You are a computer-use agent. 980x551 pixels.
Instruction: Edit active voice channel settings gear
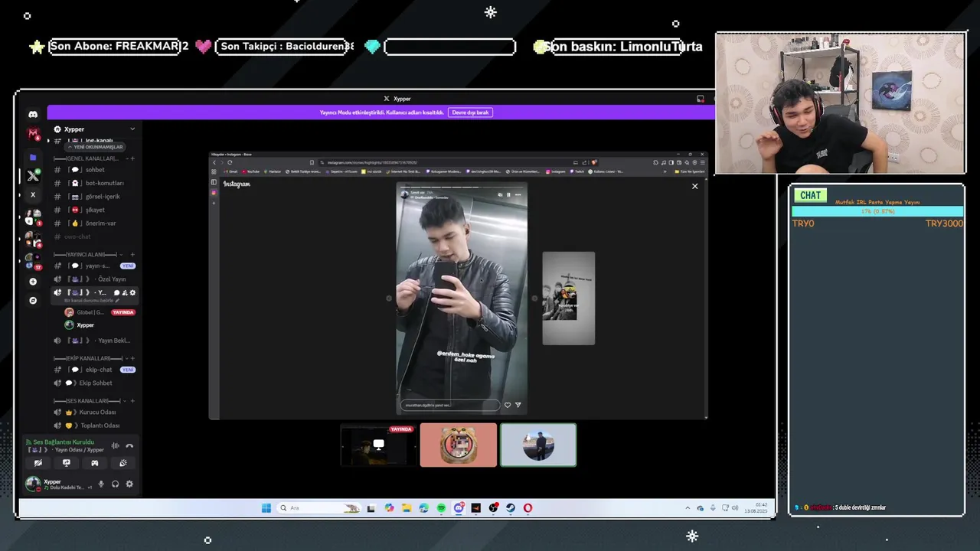point(132,293)
